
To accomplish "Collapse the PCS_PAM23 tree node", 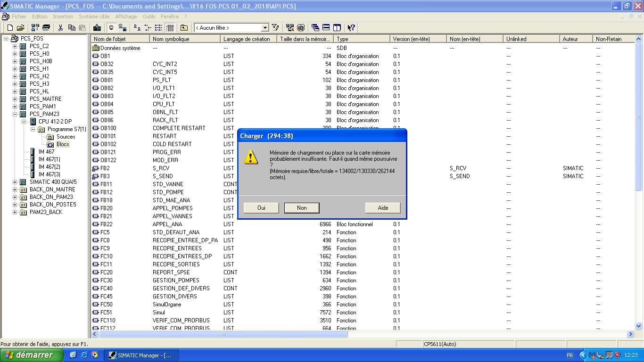I will tap(15, 114).
